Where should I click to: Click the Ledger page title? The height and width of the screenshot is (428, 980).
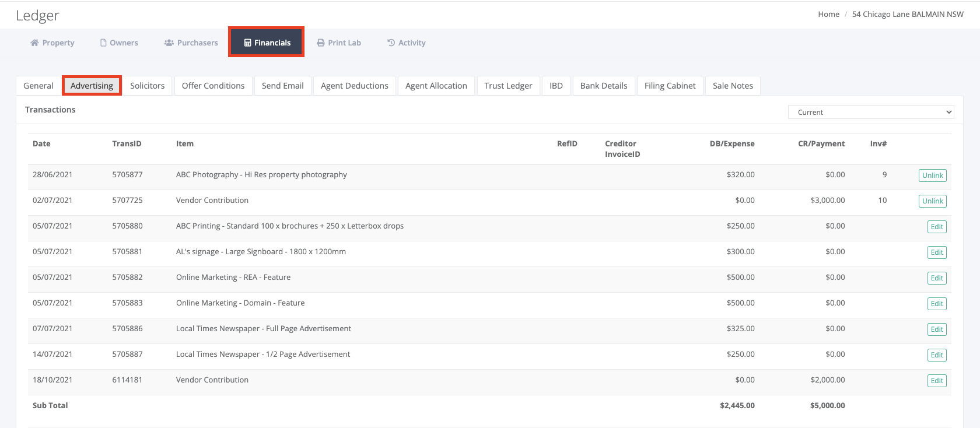click(x=37, y=16)
